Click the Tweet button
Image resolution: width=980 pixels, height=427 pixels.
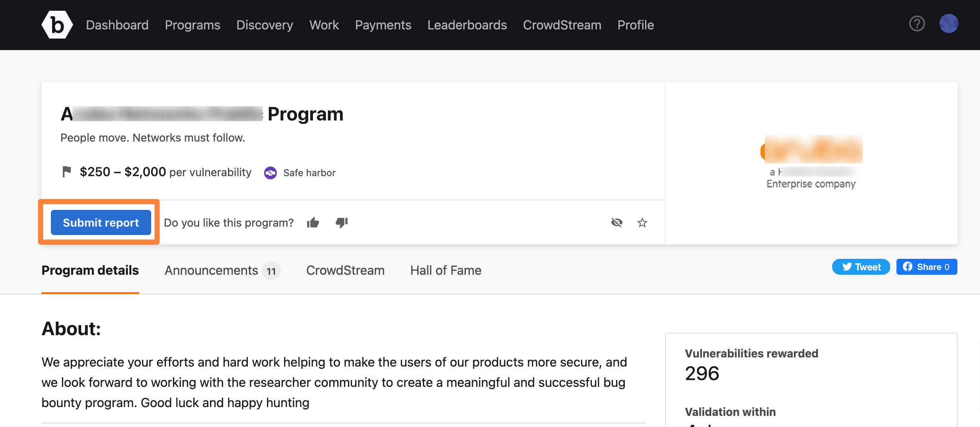[861, 267]
